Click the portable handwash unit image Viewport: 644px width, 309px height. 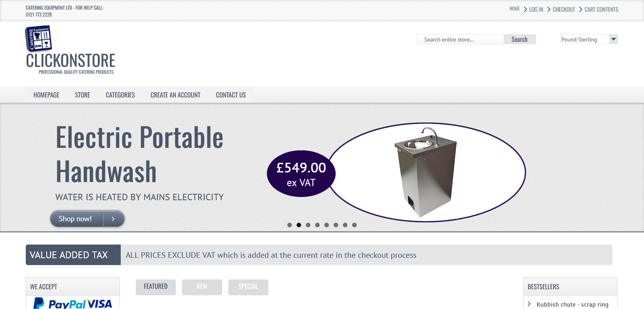point(425,172)
